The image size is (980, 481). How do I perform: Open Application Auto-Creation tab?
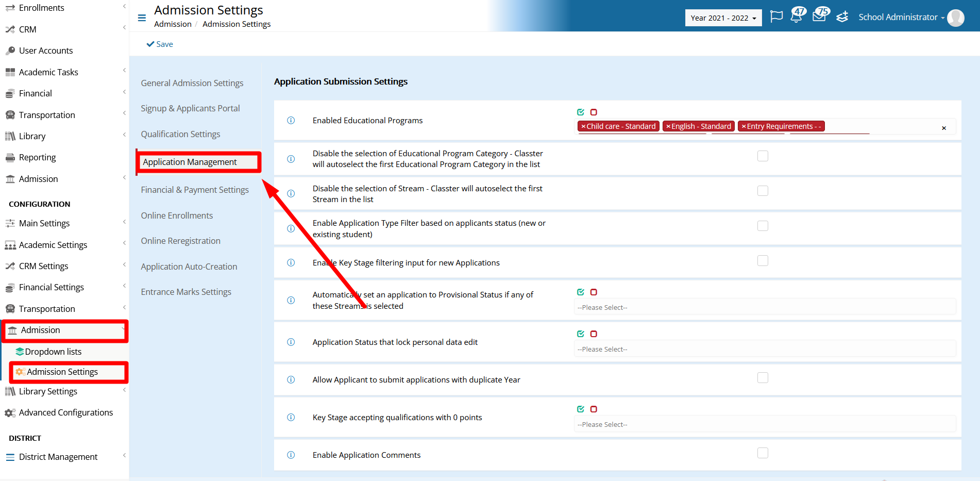(x=189, y=267)
